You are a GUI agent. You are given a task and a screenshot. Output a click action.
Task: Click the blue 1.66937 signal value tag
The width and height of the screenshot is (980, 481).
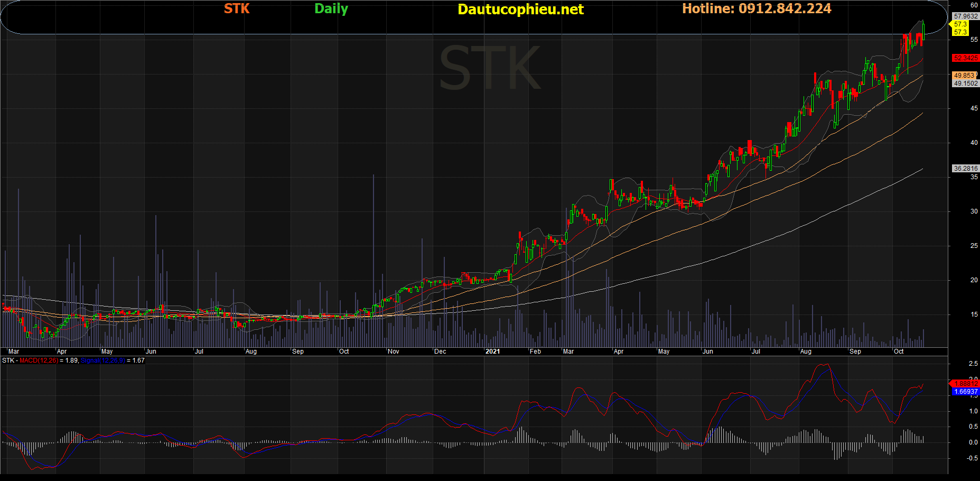point(966,392)
